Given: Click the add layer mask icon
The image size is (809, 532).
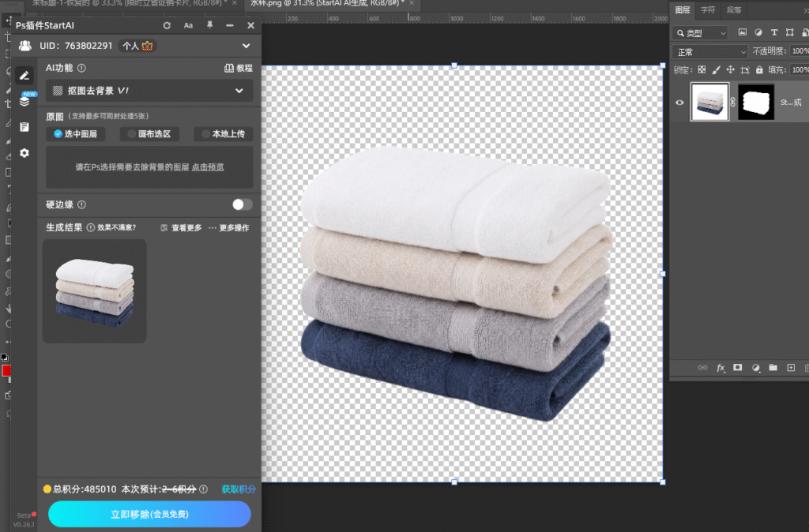Looking at the screenshot, I should click(738, 368).
